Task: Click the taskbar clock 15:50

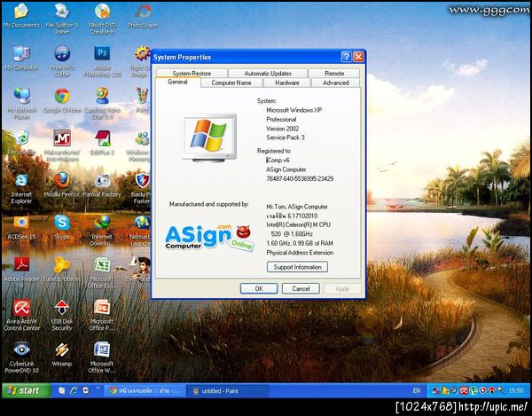Action: pyautogui.click(x=516, y=391)
